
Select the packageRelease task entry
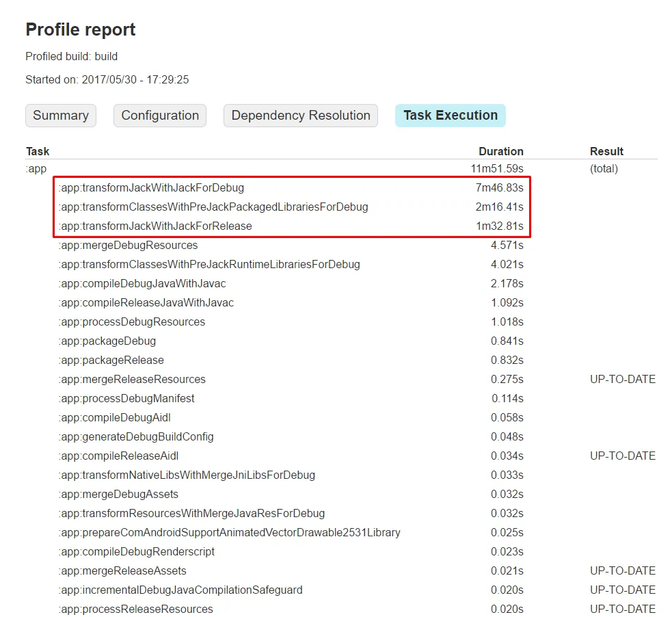[111, 360]
